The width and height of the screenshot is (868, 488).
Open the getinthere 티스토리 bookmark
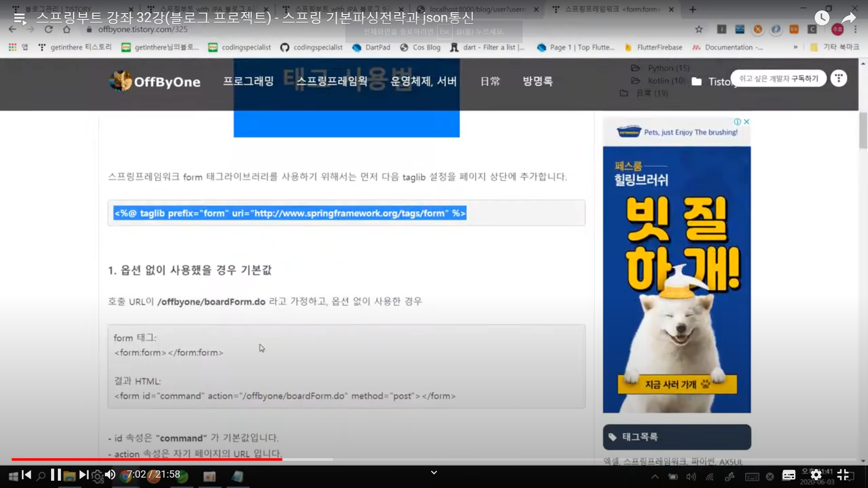coord(75,47)
